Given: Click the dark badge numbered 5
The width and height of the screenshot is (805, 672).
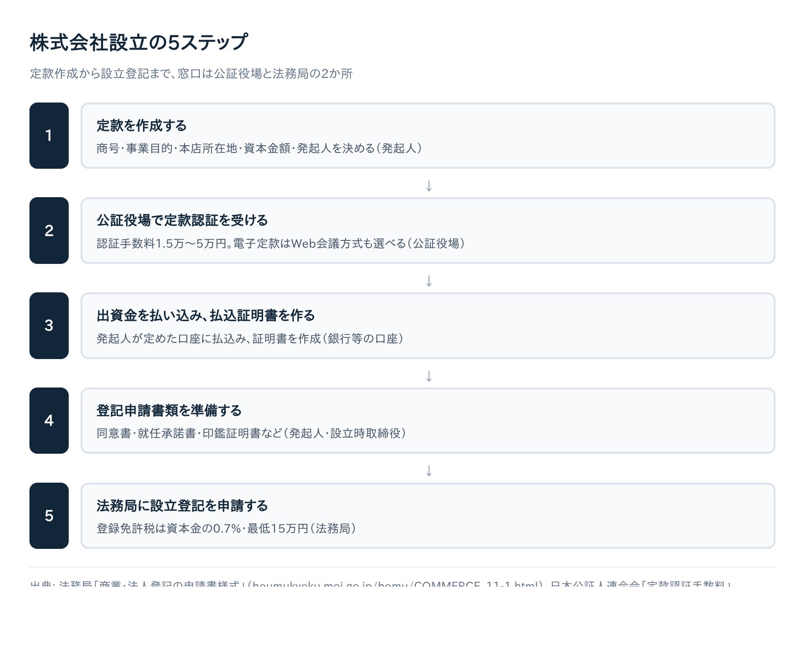Looking at the screenshot, I should 49,516.
